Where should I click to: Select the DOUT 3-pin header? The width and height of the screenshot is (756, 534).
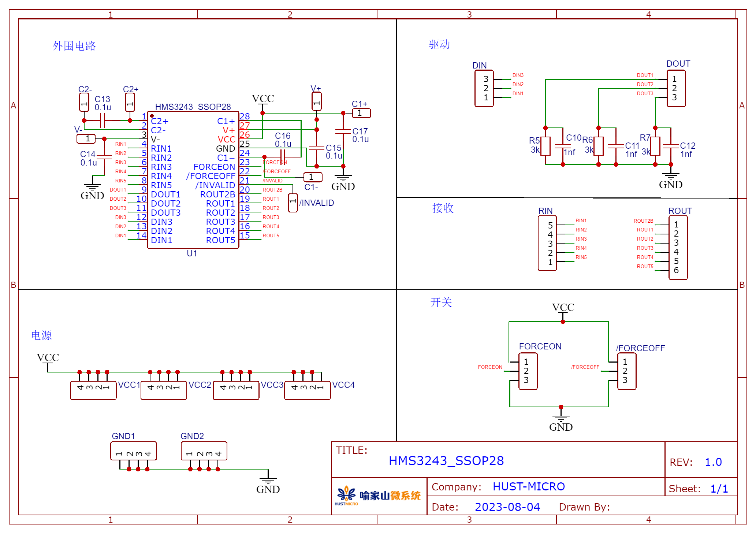[676, 88]
